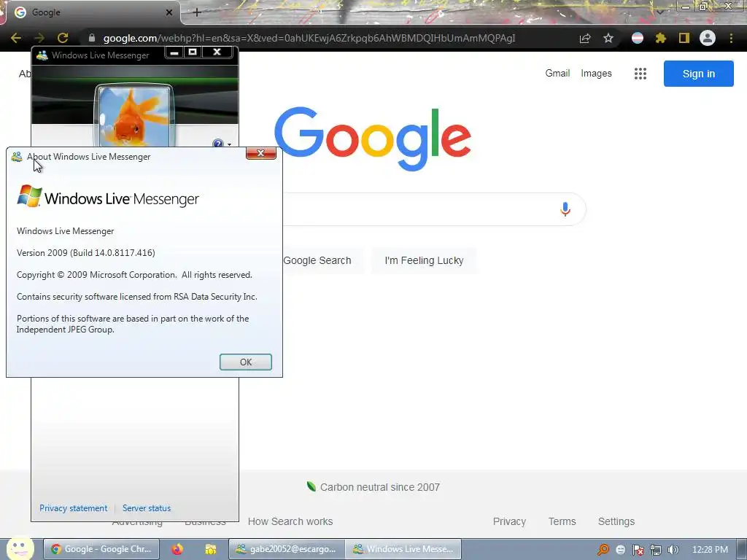The image size is (747, 560).
Task: Launch Firefox from the taskbar
Action: pos(177,549)
